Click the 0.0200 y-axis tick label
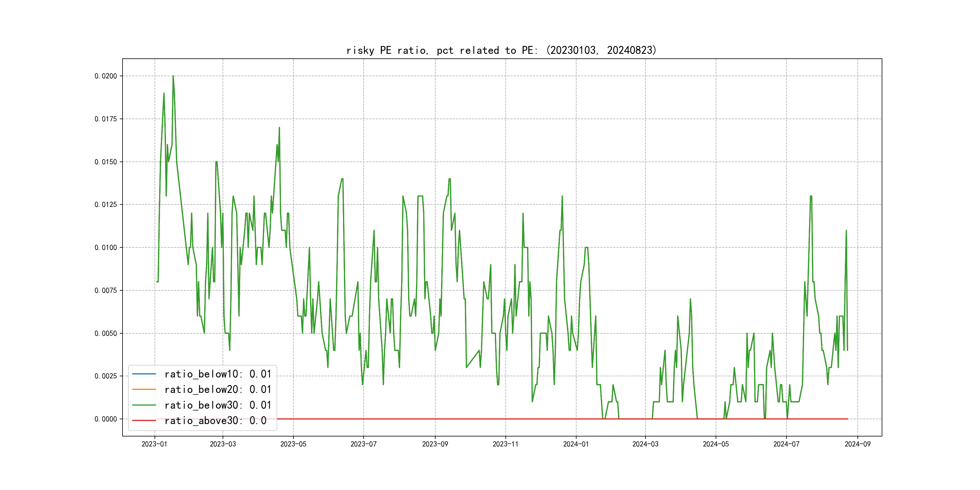 pyautogui.click(x=106, y=76)
